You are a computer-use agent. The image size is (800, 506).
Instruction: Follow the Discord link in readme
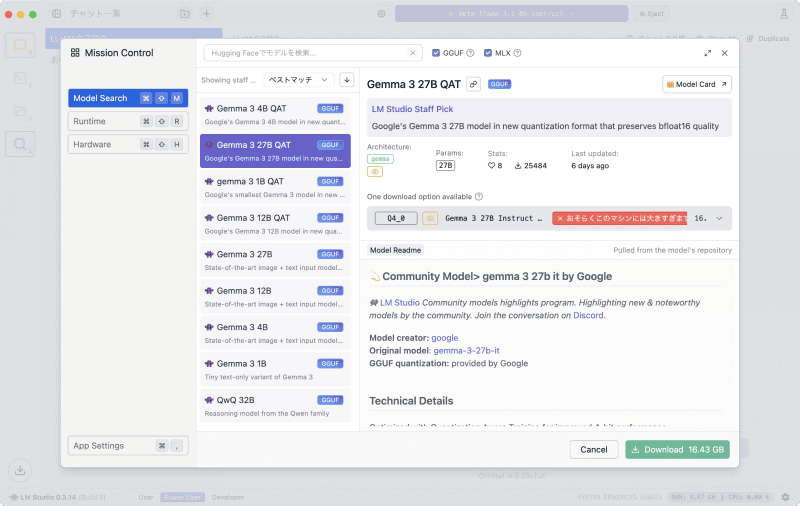pyautogui.click(x=588, y=315)
